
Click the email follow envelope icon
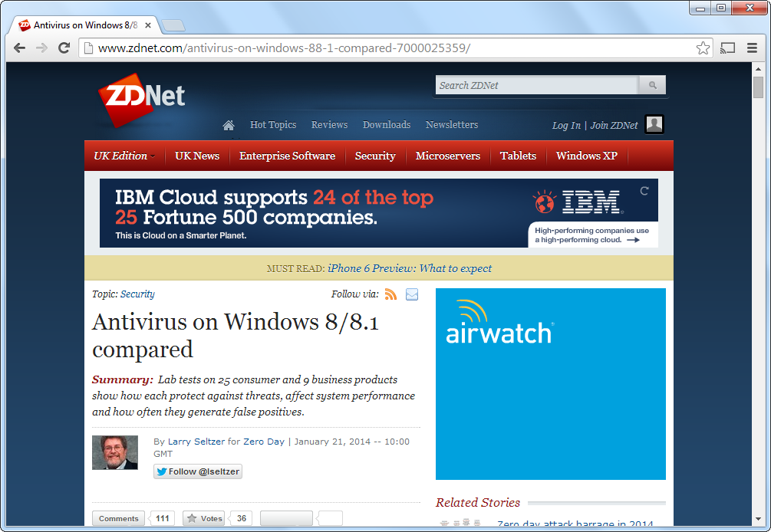click(412, 294)
